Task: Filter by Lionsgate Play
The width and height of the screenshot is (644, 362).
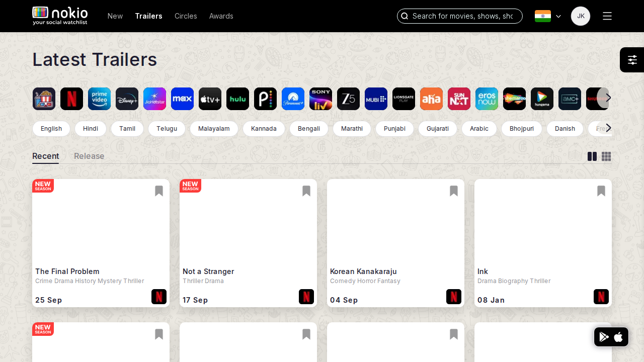Action: click(x=404, y=99)
